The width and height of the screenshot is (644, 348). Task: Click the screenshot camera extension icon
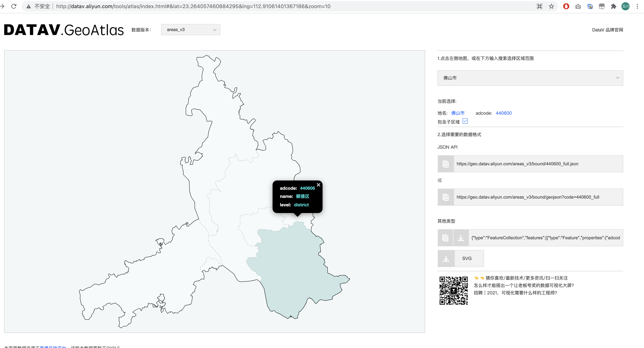(x=578, y=6)
